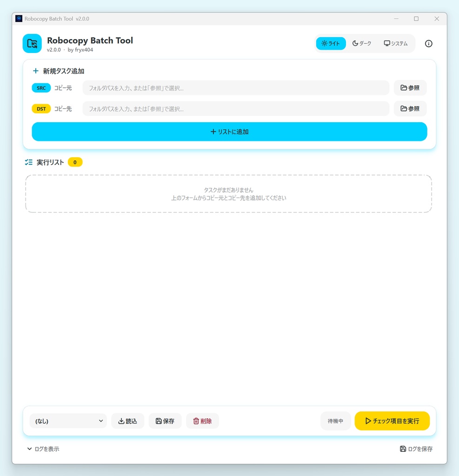Open the (なし) preset dropdown

click(68, 421)
